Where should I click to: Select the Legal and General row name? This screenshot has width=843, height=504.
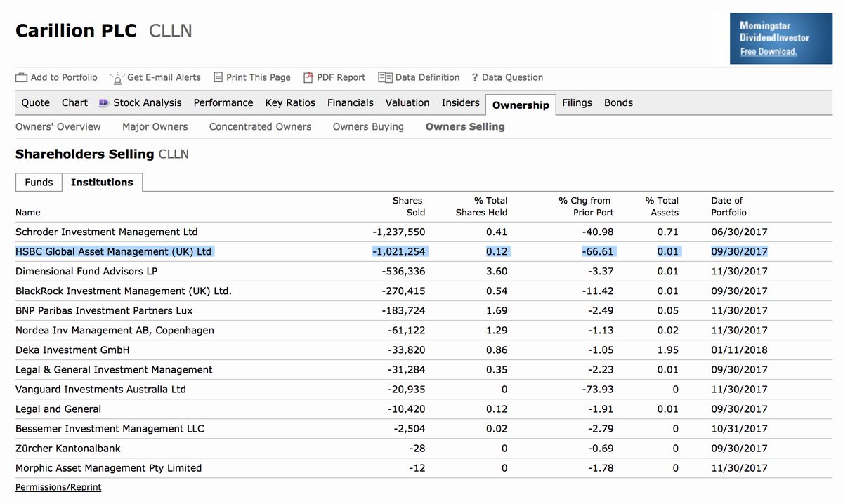[x=58, y=409]
